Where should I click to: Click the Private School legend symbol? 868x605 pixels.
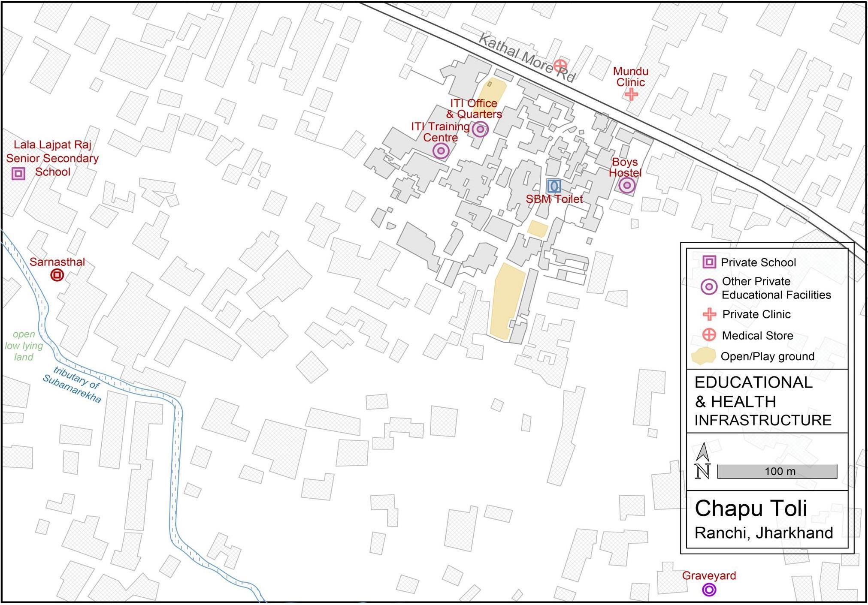(x=709, y=262)
